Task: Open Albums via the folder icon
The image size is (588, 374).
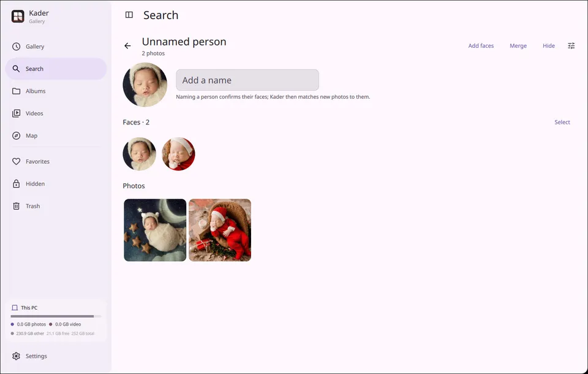Action: pos(16,91)
